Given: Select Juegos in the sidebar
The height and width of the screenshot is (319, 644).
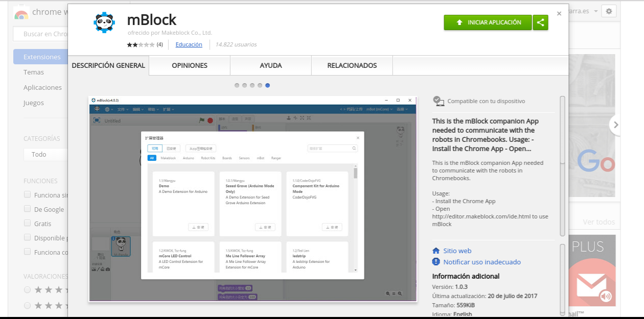Looking at the screenshot, I should tap(34, 103).
